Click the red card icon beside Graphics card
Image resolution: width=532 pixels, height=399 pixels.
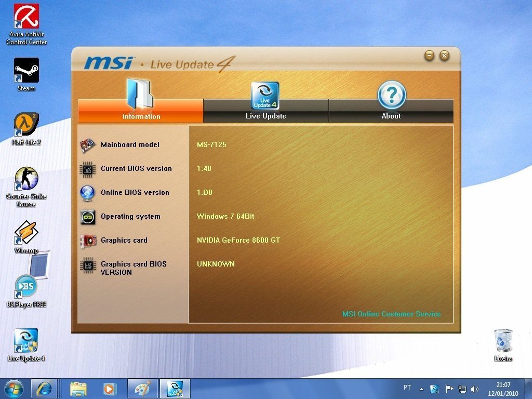87,241
